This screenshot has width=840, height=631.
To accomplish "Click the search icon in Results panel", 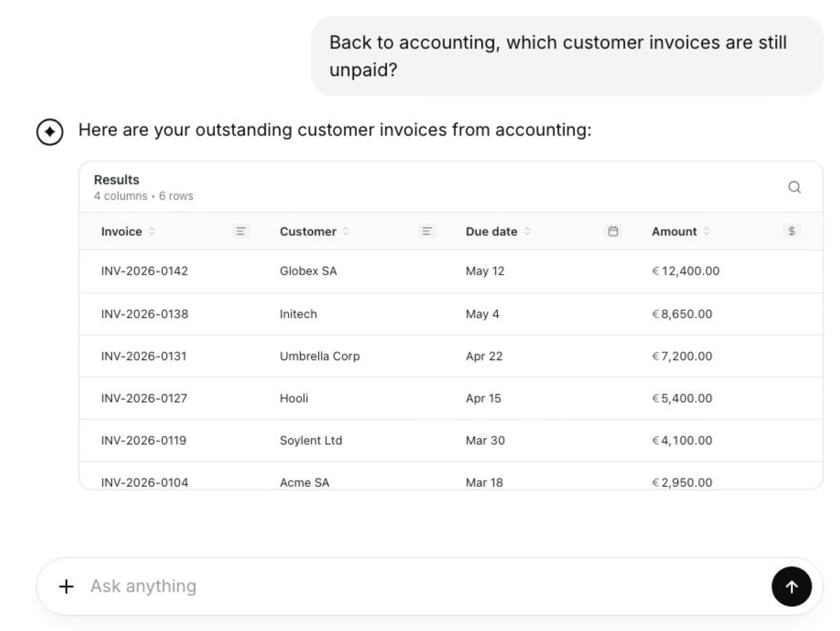I will tap(794, 187).
